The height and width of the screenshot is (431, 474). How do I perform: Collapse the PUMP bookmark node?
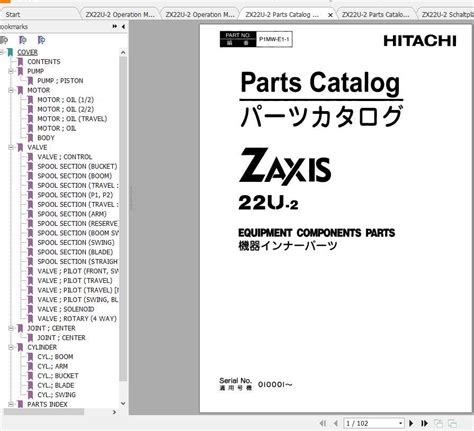11,71
